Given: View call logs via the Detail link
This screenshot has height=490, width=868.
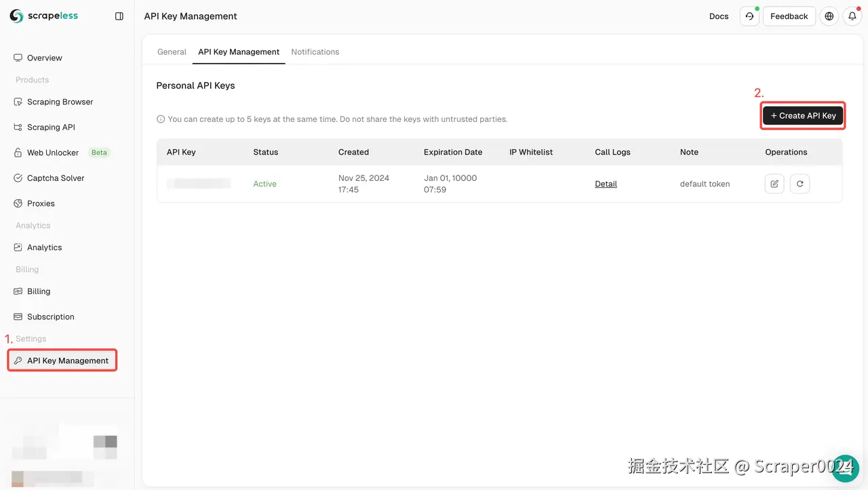Looking at the screenshot, I should tap(606, 184).
